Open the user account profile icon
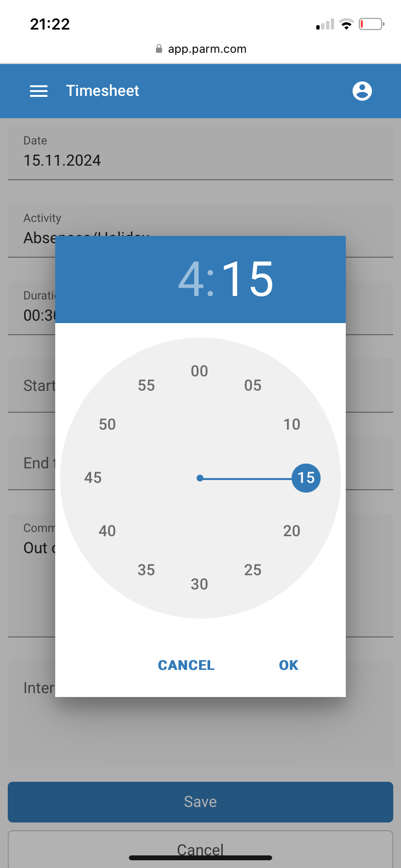The width and height of the screenshot is (401, 868). coord(362,91)
